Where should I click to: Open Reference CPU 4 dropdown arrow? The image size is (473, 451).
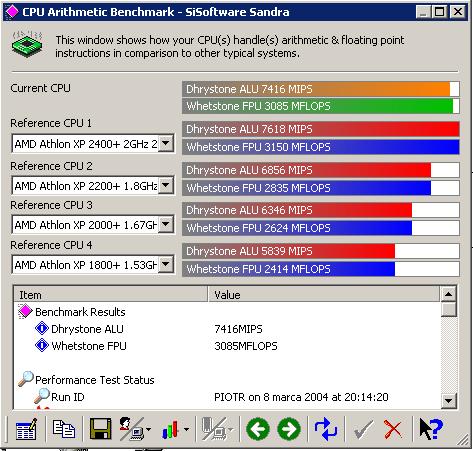click(x=166, y=265)
